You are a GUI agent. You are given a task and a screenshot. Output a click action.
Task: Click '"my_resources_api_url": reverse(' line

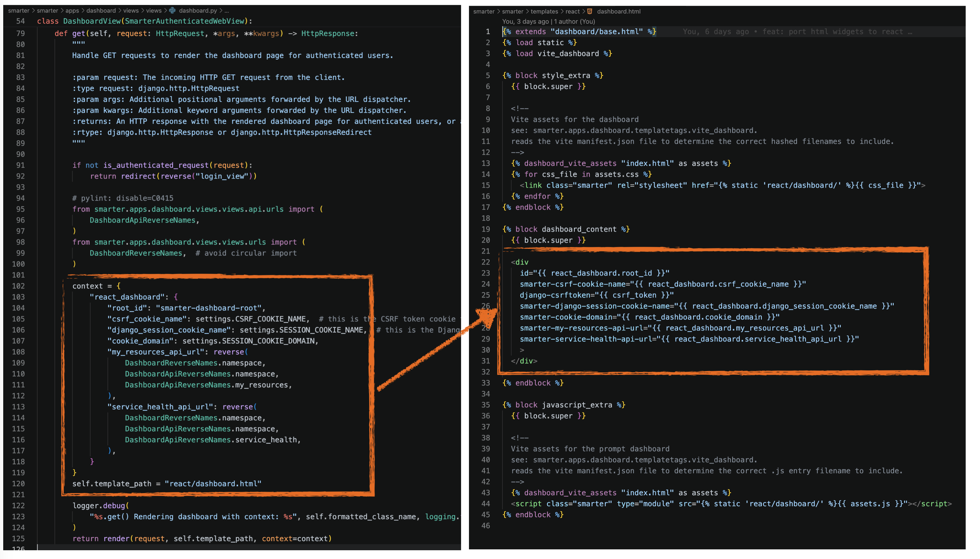(178, 352)
